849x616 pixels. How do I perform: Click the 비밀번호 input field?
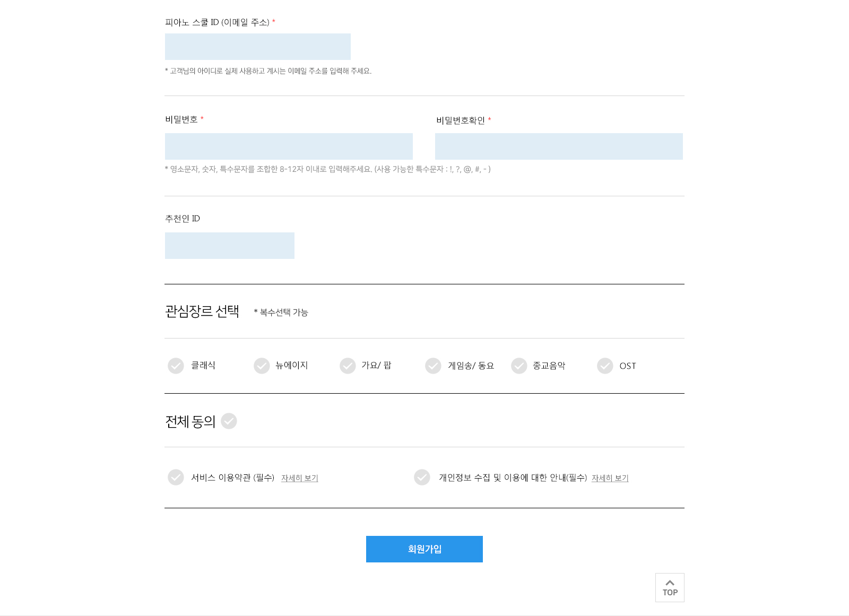point(289,146)
